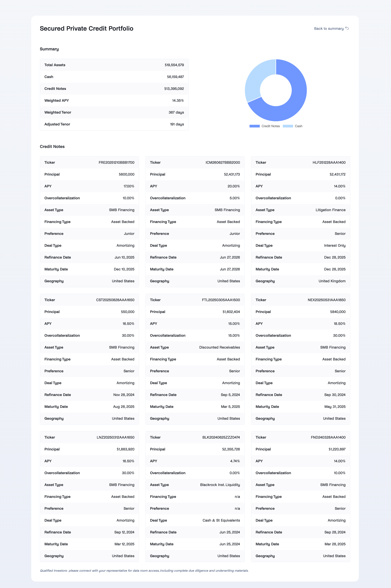Select the BLK20240625ZZZ0474 ticker value
Screen dimensions: 391x588
(221, 438)
